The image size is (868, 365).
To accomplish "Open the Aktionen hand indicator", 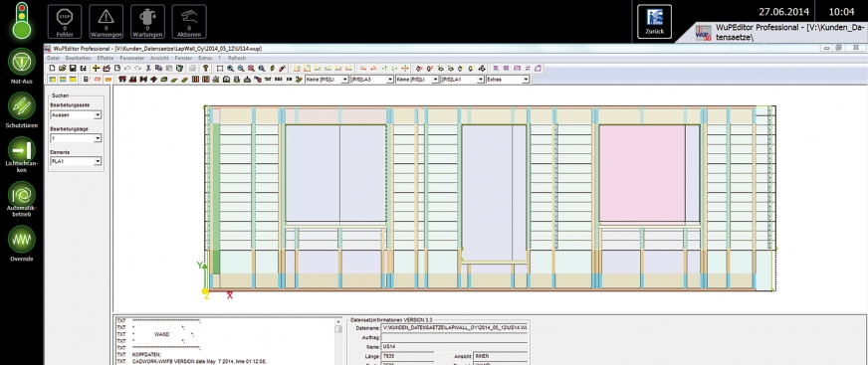I will pyautogui.click(x=189, y=22).
